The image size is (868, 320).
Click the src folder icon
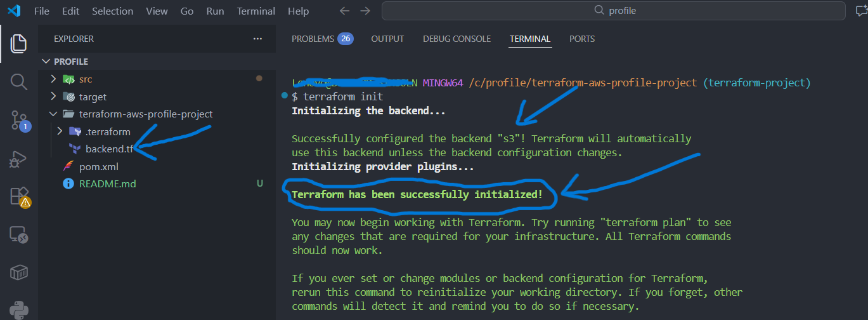pos(68,79)
